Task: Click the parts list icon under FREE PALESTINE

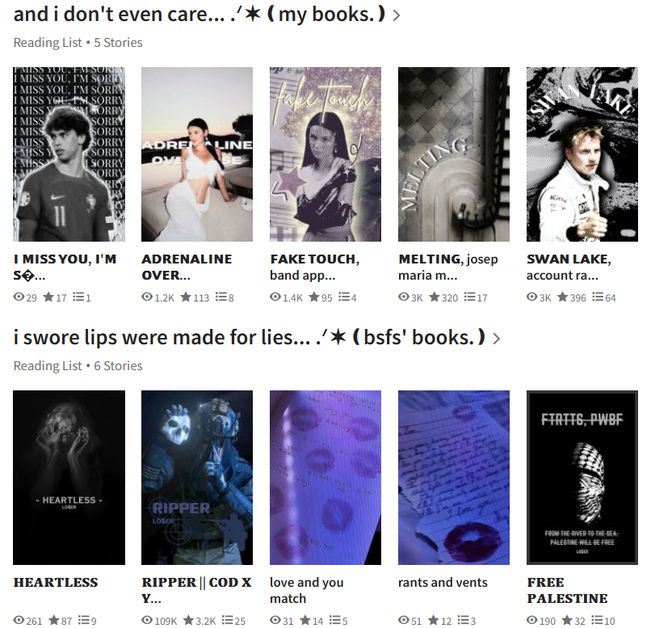Action: [x=597, y=620]
